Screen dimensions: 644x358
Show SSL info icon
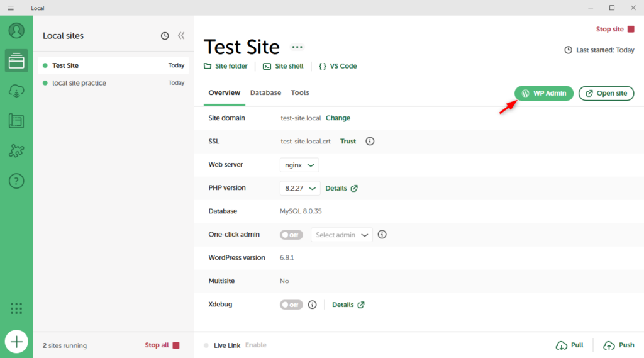point(370,142)
